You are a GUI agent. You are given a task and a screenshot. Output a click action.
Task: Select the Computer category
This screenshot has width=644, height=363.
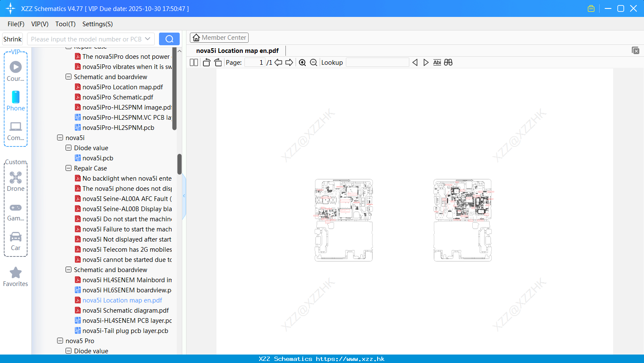(16, 131)
